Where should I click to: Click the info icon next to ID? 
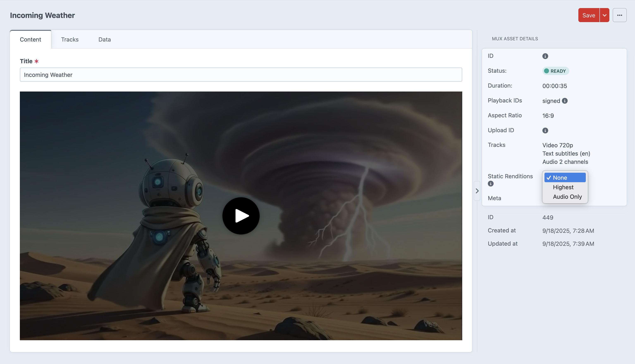[x=545, y=56]
